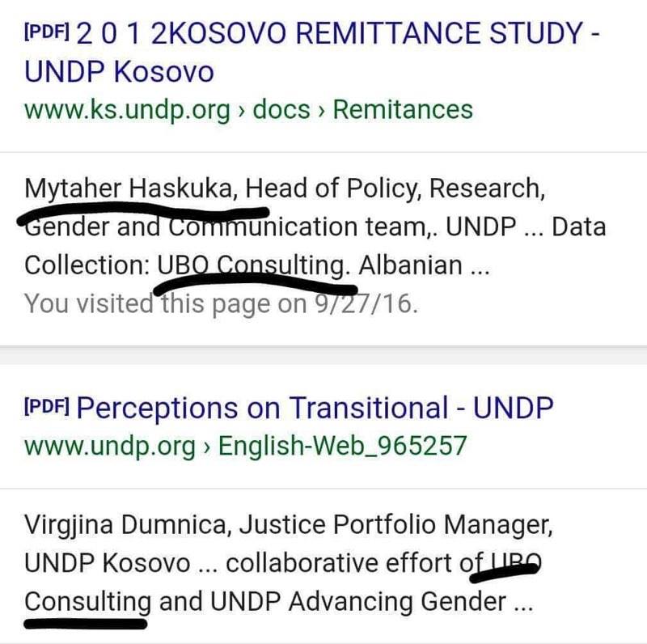Click 'Head of Policy, Research' text
647x644 pixels.
click(393, 189)
